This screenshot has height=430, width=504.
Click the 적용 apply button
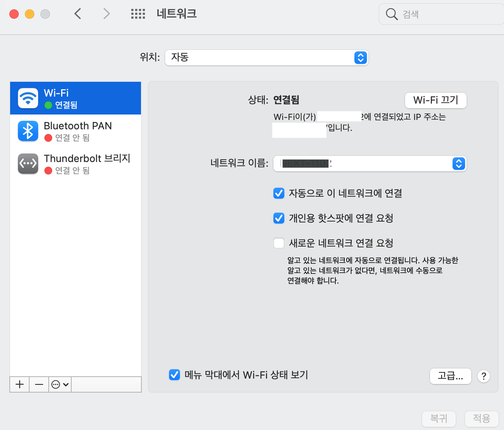(482, 419)
